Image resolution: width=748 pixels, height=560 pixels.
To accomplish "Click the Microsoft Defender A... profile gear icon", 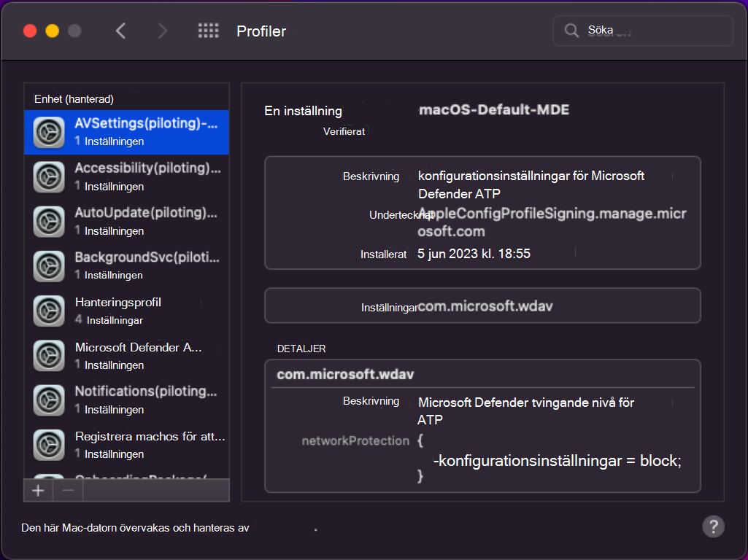I will click(49, 356).
